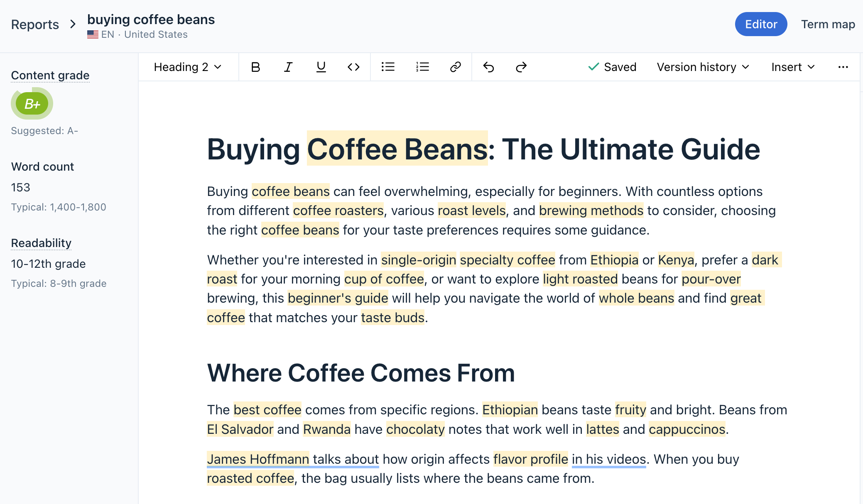Open the Insert dropdown menu
Screen dimensions: 863x504
point(793,67)
